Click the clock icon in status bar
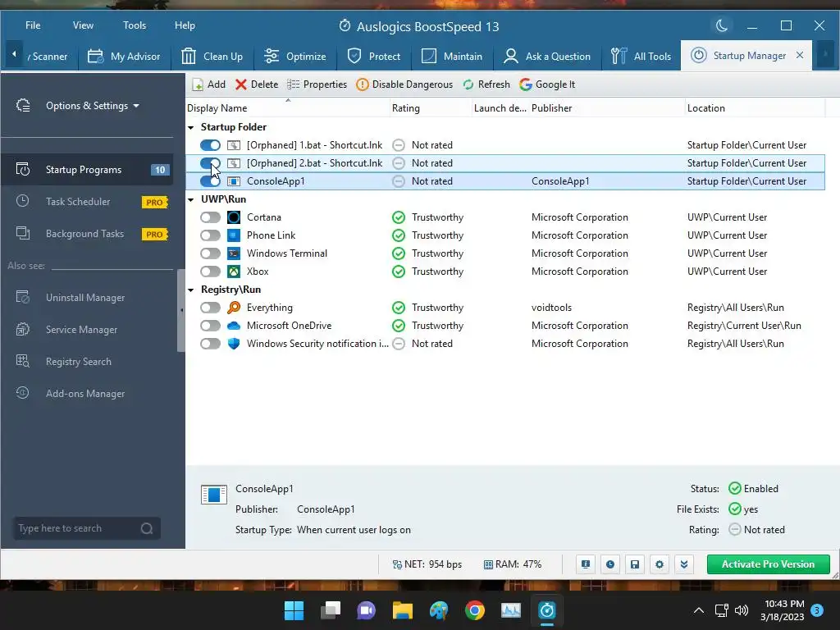Screen dimensions: 840x630 pos(610,564)
